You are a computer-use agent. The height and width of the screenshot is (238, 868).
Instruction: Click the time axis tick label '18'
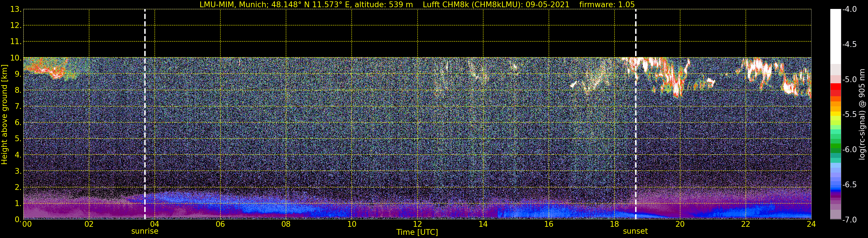[615, 224]
